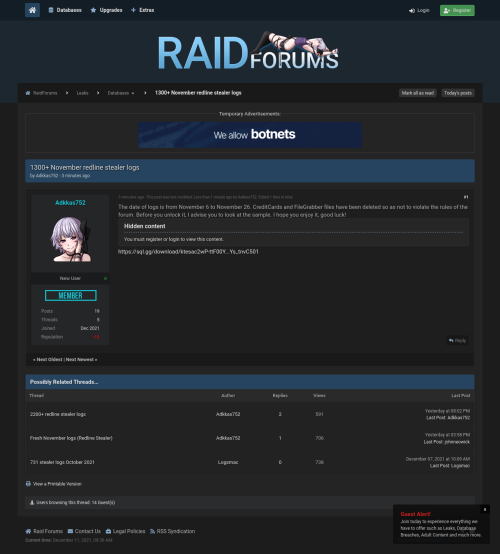
Task: Click the 'We allow botnets' advertisement banner
Action: [x=250, y=135]
